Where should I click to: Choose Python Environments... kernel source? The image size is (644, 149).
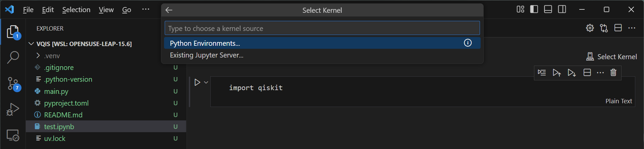point(205,43)
